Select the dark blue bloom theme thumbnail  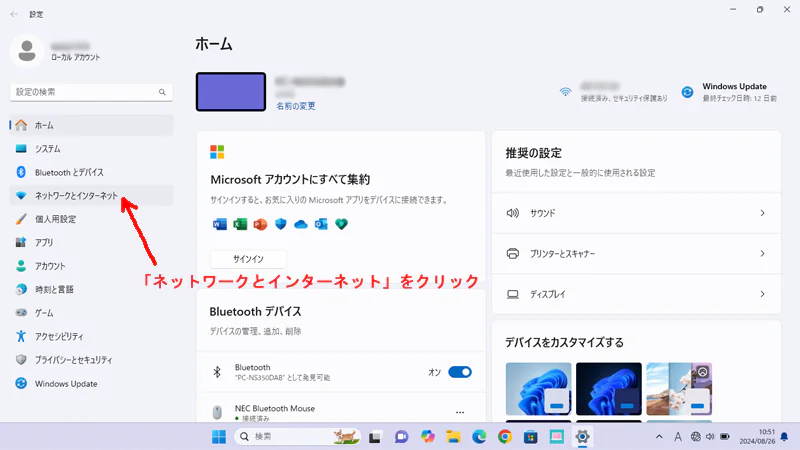(x=609, y=389)
